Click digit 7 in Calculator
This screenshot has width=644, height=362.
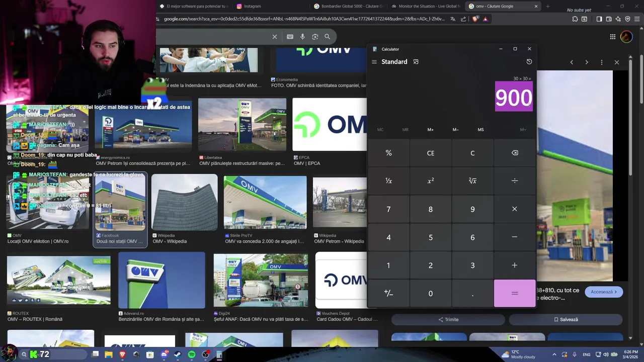(388, 209)
